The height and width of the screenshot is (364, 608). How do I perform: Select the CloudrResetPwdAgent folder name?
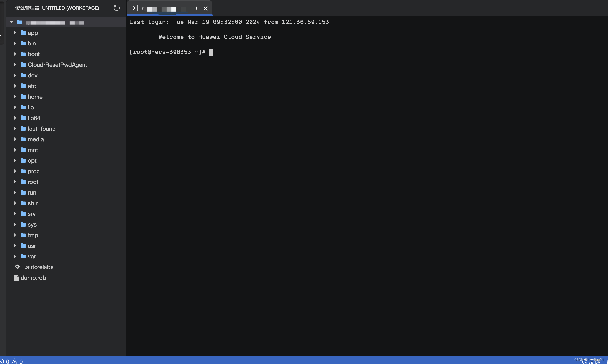pos(57,65)
